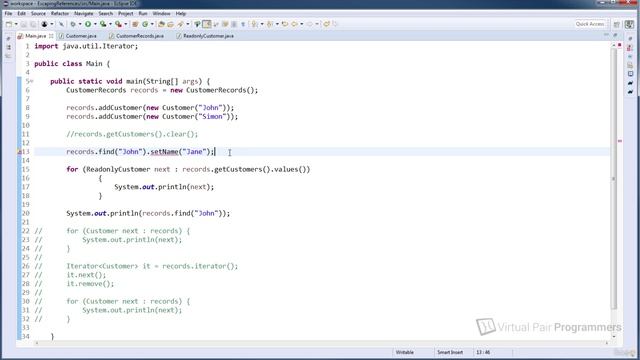Click the 'public class Main {' line
This screenshot has width=640, height=360.
pos(72,64)
